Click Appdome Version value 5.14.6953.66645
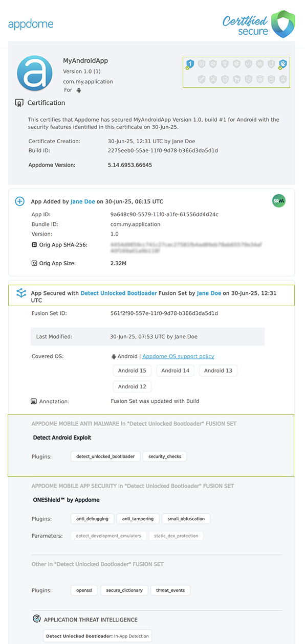Viewport: 305px width, 644px height. (x=130, y=165)
